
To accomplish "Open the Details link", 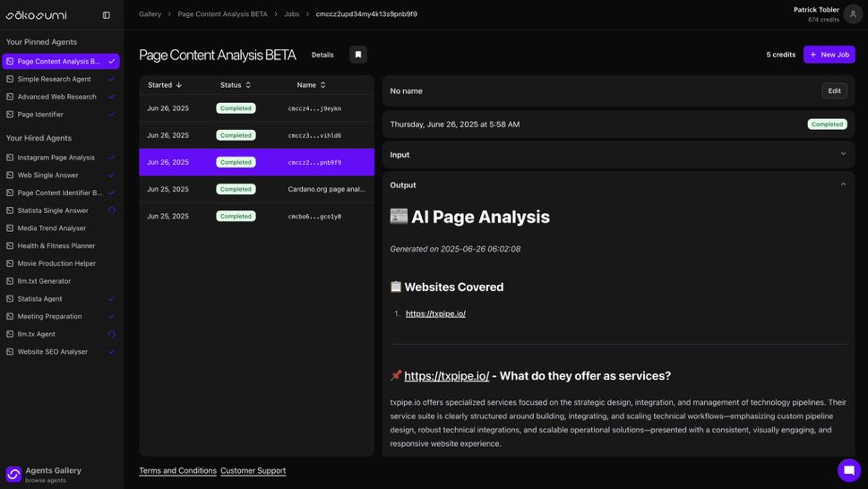I will pos(322,55).
